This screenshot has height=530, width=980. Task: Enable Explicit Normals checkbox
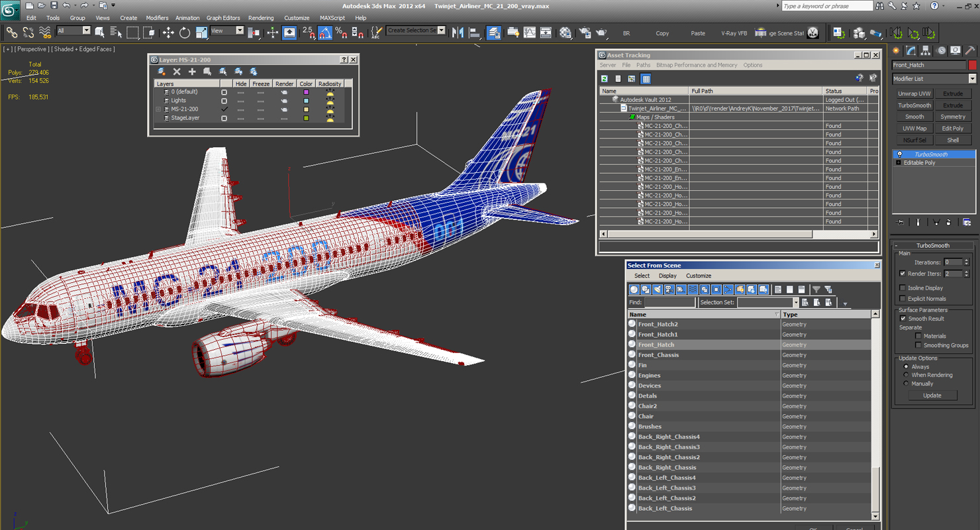tap(903, 299)
